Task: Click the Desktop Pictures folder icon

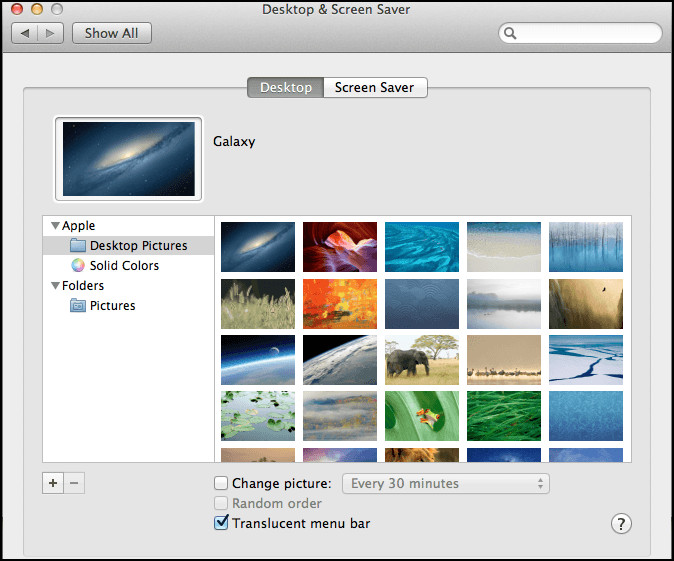Action: point(78,245)
